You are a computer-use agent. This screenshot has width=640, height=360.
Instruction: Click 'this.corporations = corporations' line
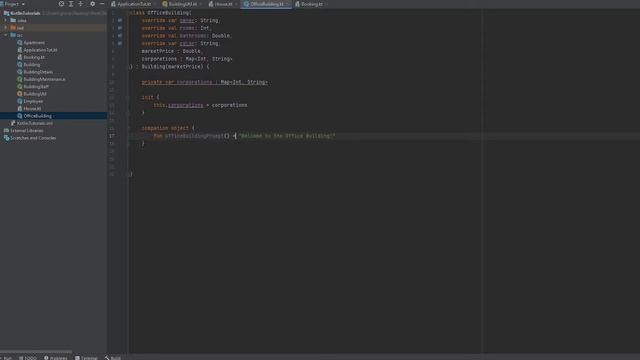200,105
